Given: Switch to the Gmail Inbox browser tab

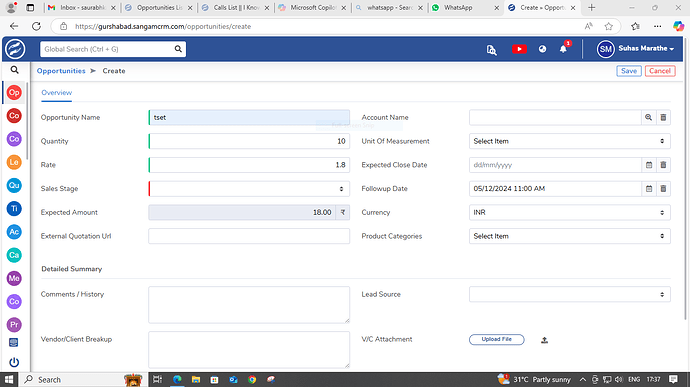Looking at the screenshot, I should [82, 7].
